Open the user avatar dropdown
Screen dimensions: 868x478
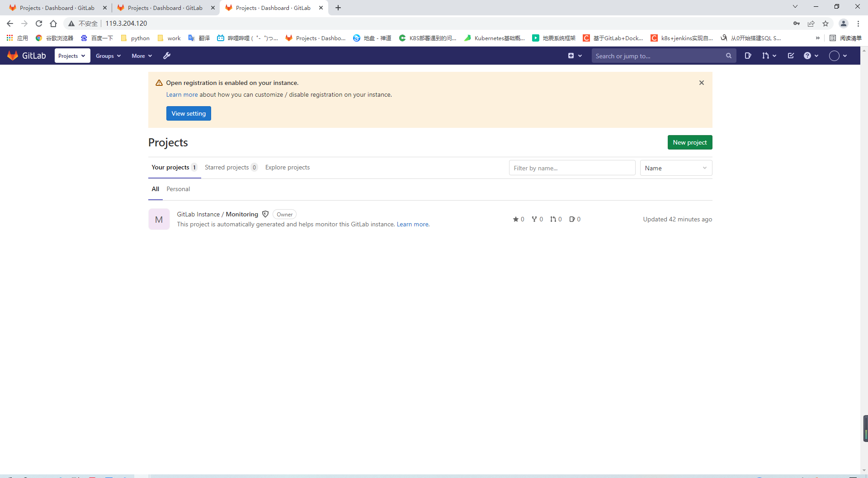pyautogui.click(x=838, y=56)
